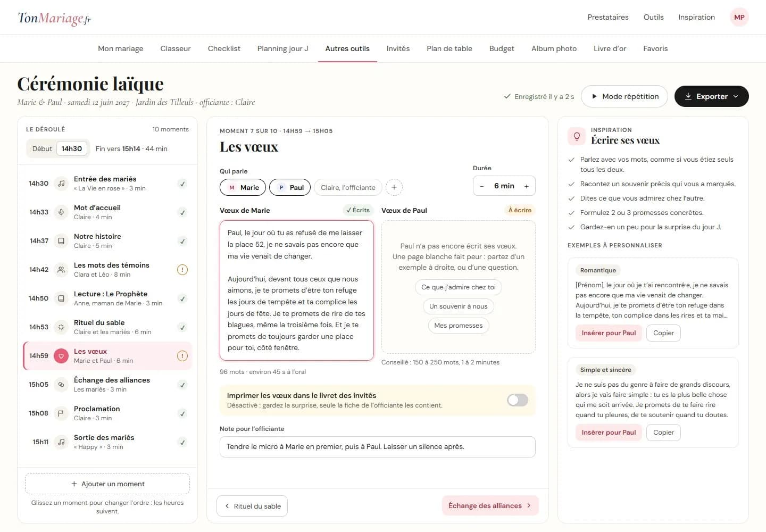Copy the Simple et sincère example
This screenshot has width=766, height=532.
[663, 433]
